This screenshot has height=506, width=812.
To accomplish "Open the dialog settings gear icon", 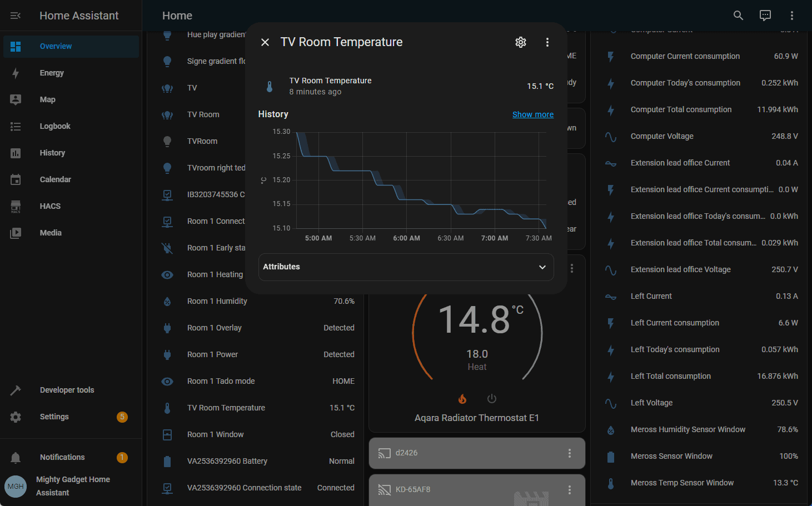I will click(x=520, y=42).
